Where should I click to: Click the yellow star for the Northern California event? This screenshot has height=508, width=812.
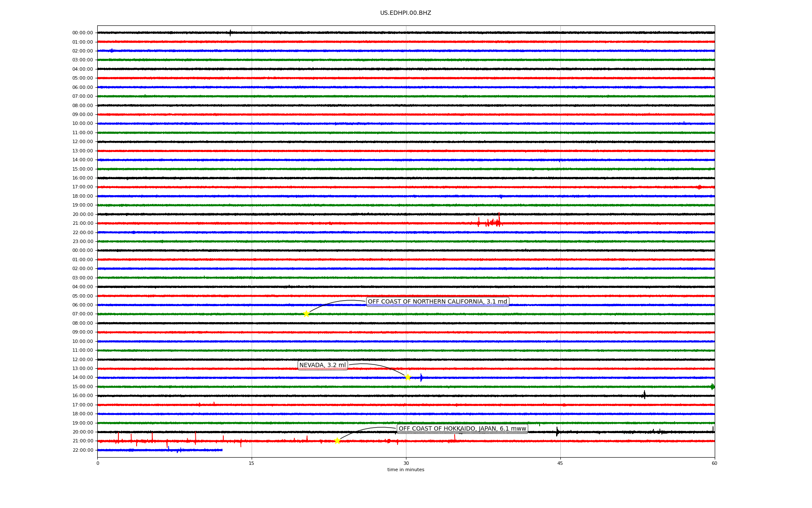point(306,314)
